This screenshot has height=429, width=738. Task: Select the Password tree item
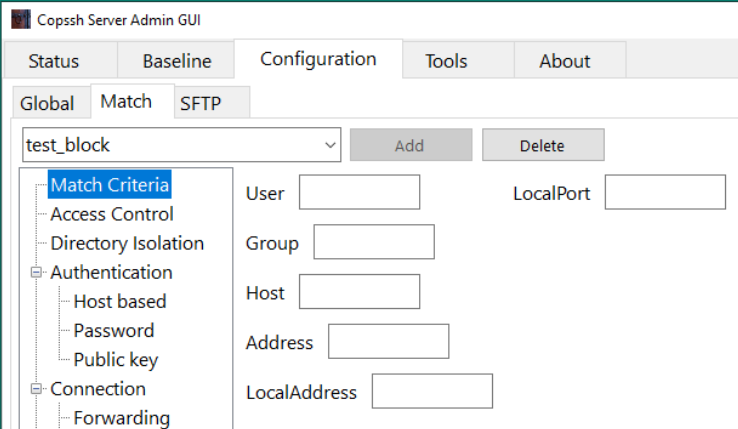(x=114, y=330)
